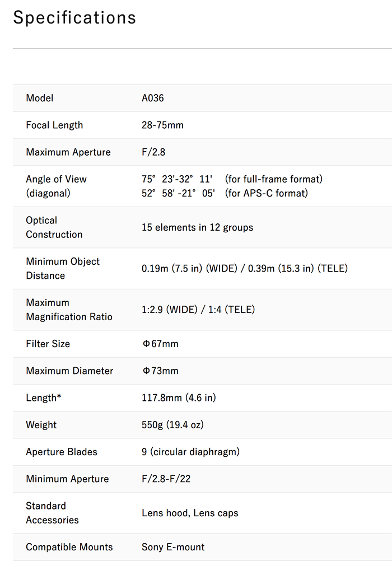Click the Minimum Aperture F/2.8-F/22 value
Viewport: 392px width, 566px height.
coord(166,479)
